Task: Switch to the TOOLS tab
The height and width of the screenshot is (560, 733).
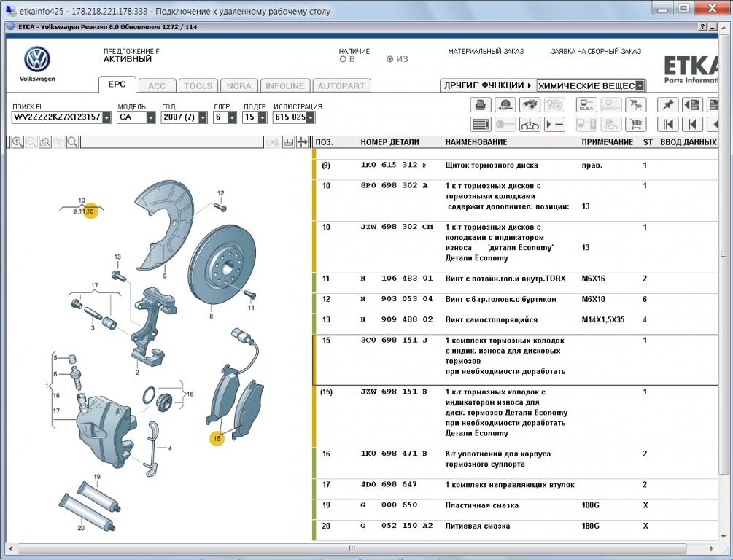Action: coord(198,86)
